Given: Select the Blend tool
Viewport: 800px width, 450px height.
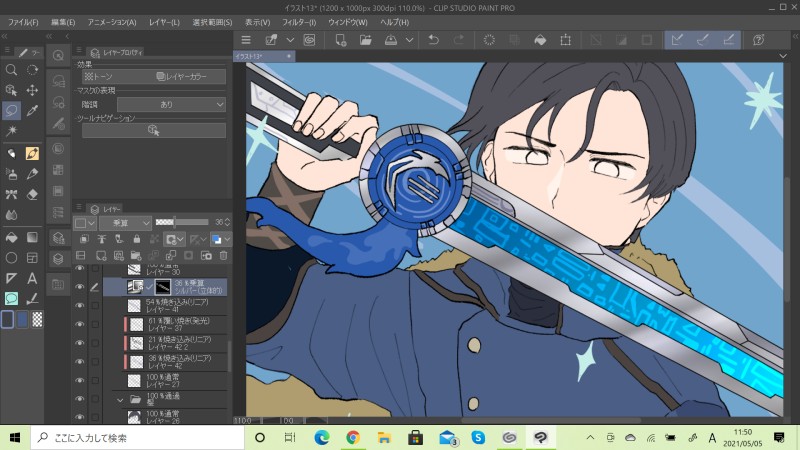Looking at the screenshot, I should tap(11, 215).
